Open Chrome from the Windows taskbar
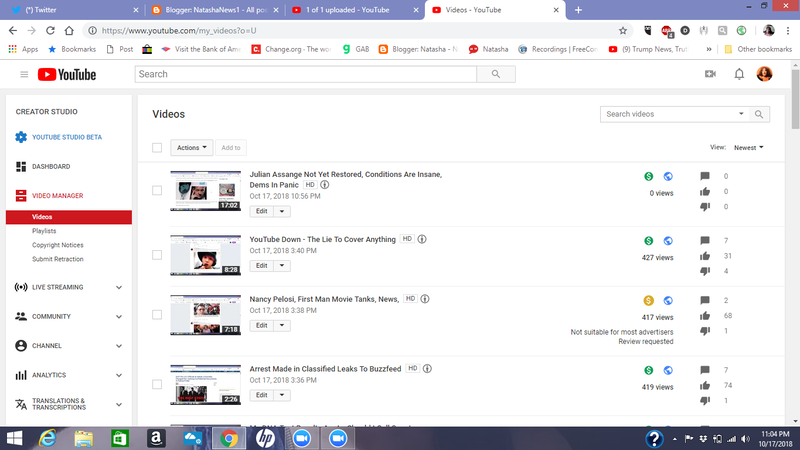The image size is (800, 450). click(x=229, y=438)
